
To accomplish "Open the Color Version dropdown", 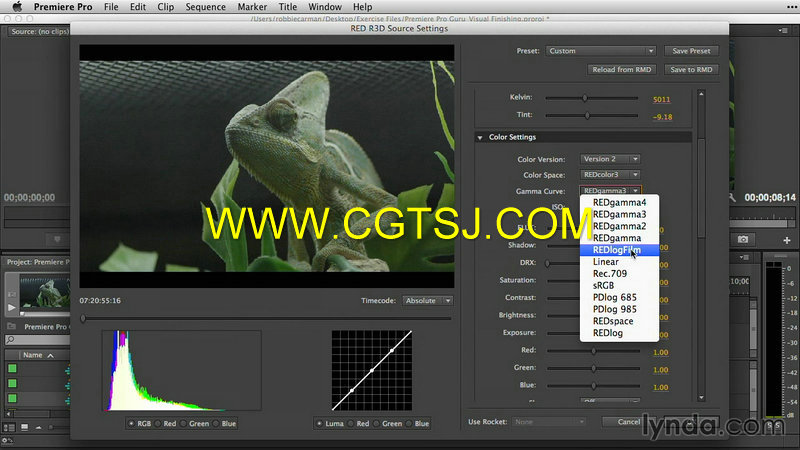I will point(610,159).
